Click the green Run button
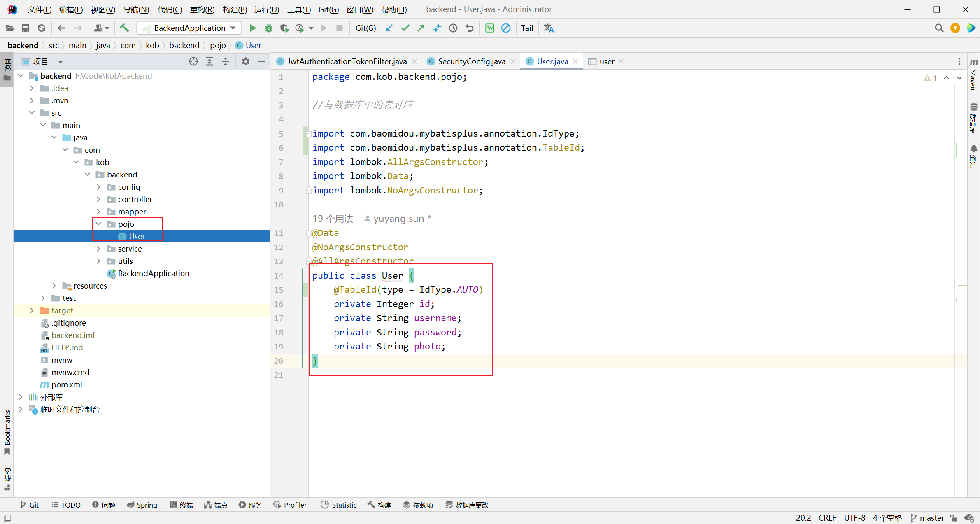This screenshot has width=980, height=524. 253,28
